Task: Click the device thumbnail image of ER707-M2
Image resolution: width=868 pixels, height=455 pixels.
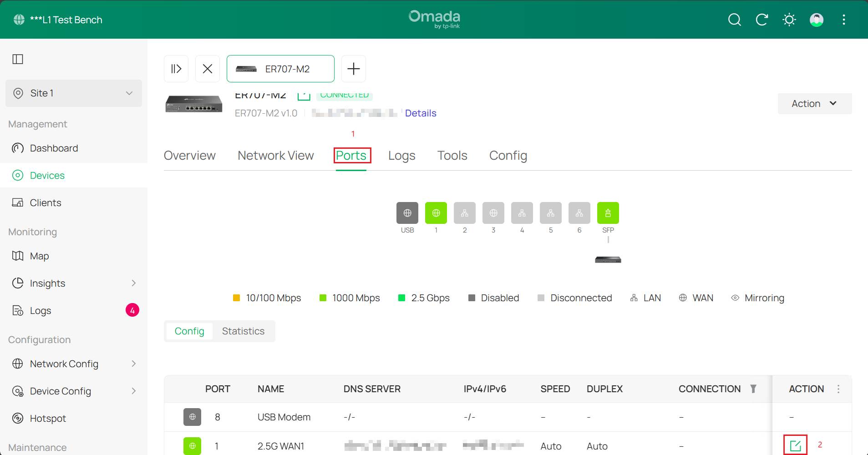Action: coord(194,104)
